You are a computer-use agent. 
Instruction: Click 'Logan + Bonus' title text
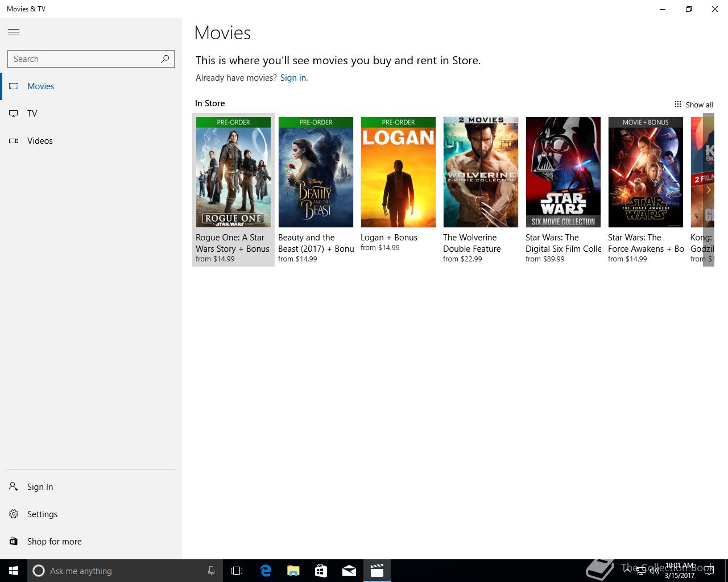pos(389,238)
